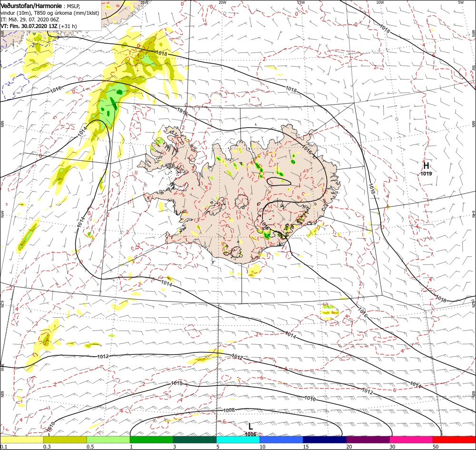Click the red 50 mm legend swatch
476x450 pixels.
[x=454, y=440]
